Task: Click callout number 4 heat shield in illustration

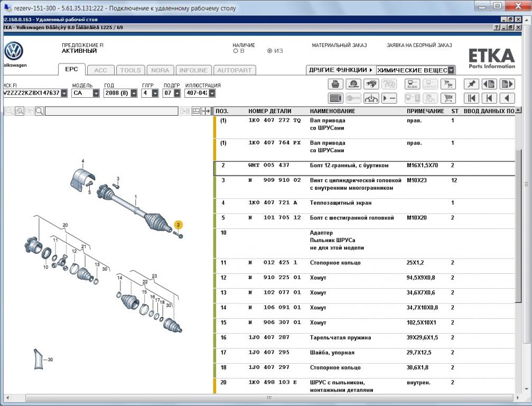Action: (83, 162)
